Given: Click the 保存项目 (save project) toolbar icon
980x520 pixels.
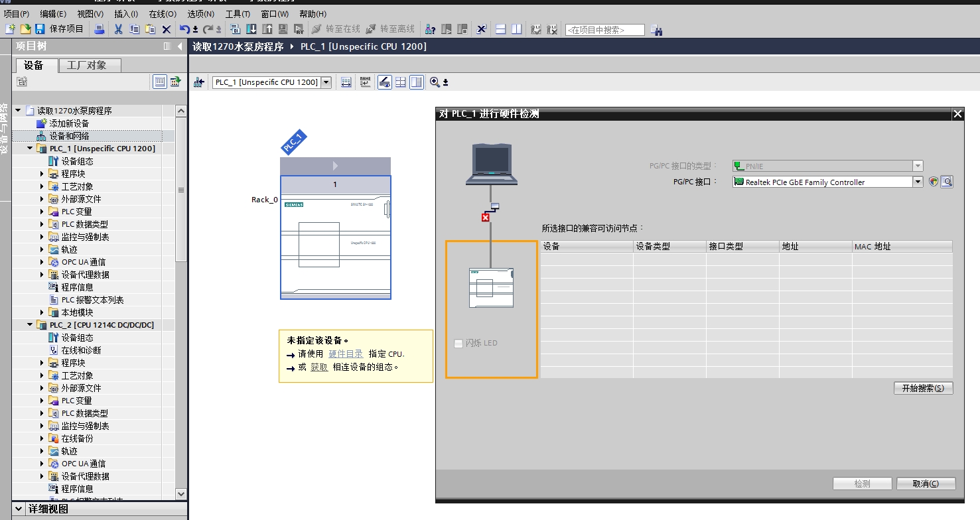Looking at the screenshot, I should click(40, 29).
